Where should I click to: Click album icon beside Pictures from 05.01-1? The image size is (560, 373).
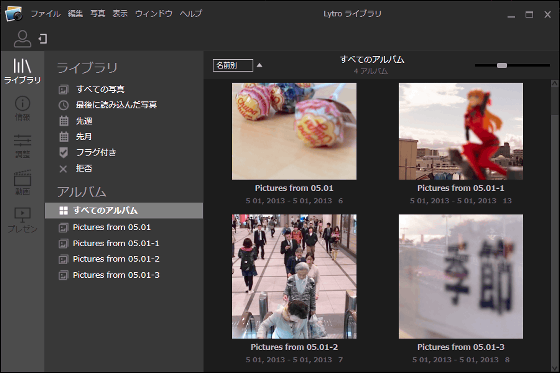pyautogui.click(x=63, y=244)
